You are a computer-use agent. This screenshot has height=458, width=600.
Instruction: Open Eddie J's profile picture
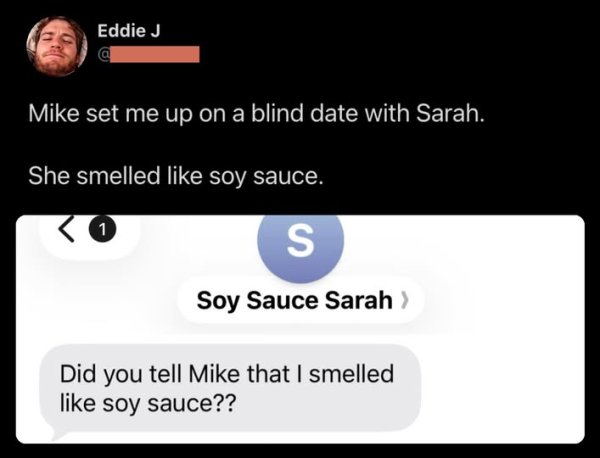(x=56, y=46)
